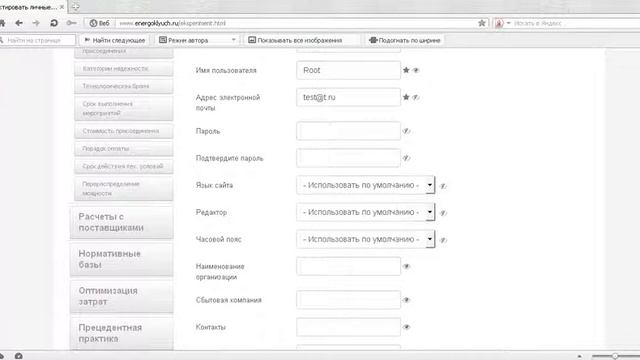
Task: Toggle eye icon beside Часовой пояс
Action: point(443,240)
